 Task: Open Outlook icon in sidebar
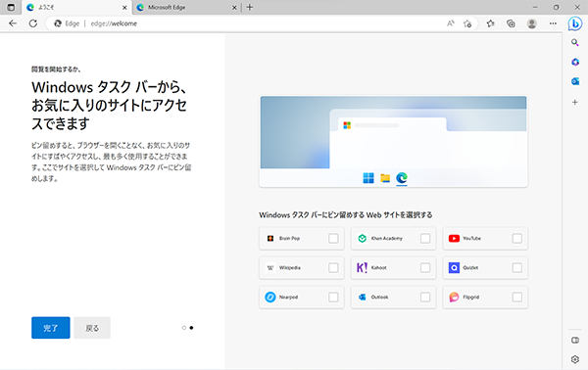(575, 81)
